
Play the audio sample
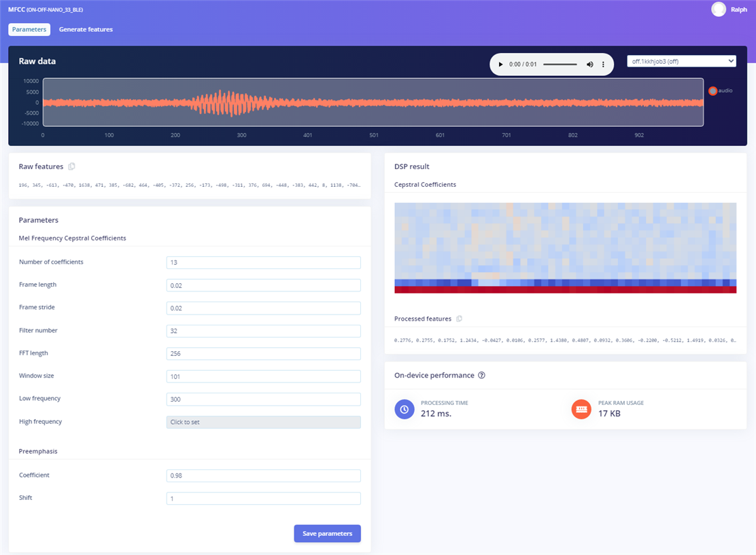pos(500,64)
